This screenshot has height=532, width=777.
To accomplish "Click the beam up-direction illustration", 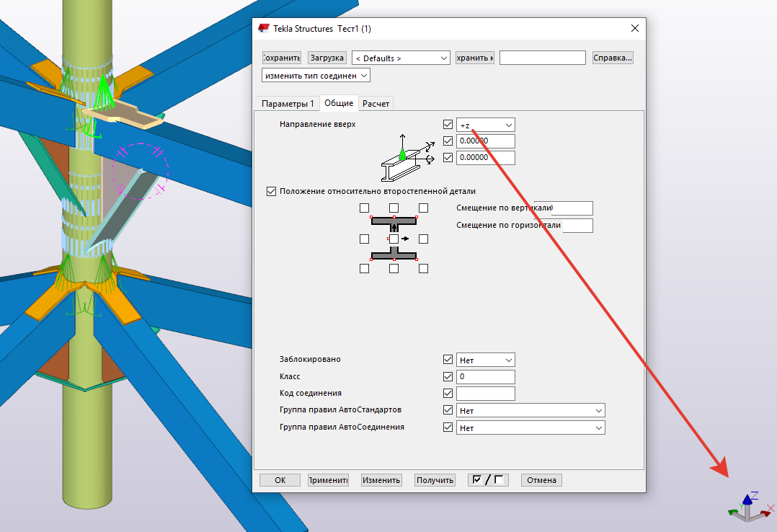I will point(407,158).
